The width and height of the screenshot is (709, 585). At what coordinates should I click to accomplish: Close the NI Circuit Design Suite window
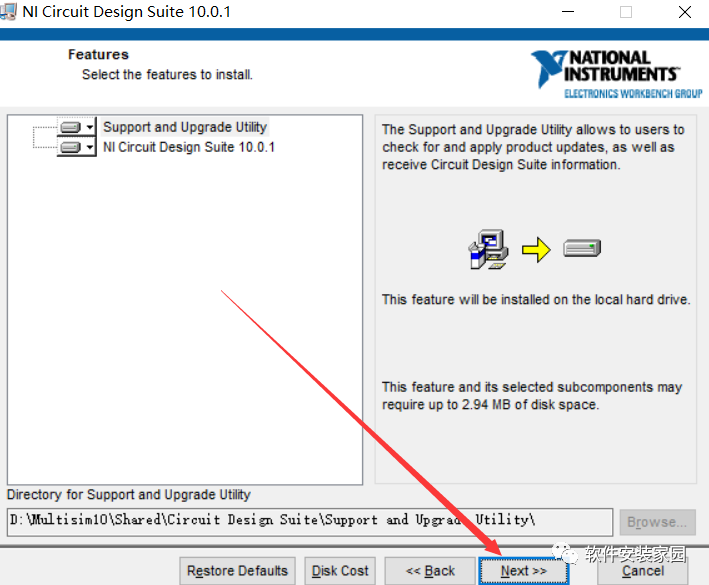pyautogui.click(x=685, y=12)
